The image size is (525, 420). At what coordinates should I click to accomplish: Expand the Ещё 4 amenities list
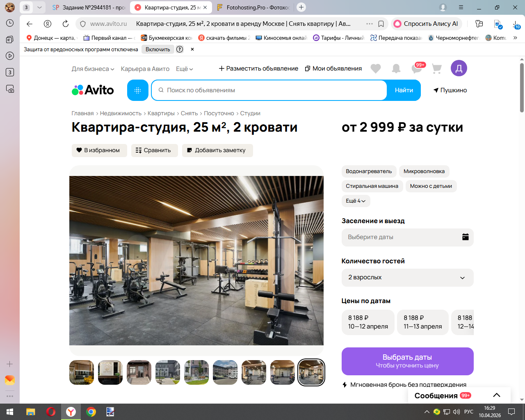(x=356, y=201)
